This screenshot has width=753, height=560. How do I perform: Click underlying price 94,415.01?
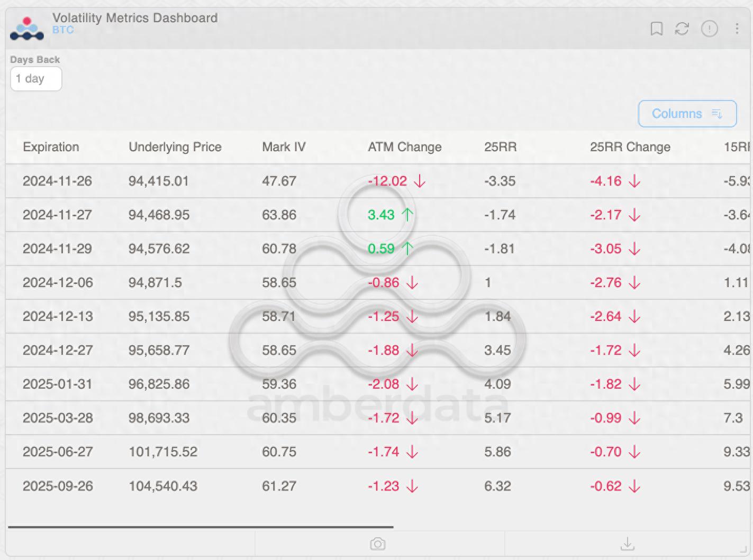point(159,181)
